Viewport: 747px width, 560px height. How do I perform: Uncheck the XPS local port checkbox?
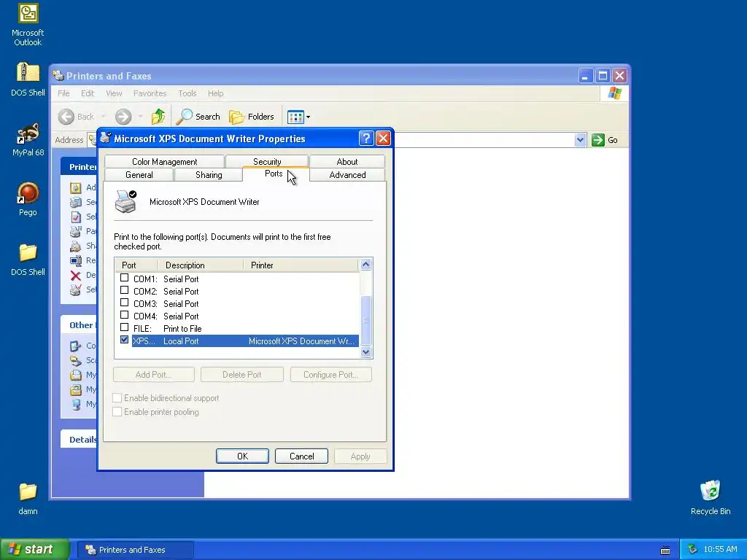pyautogui.click(x=124, y=340)
